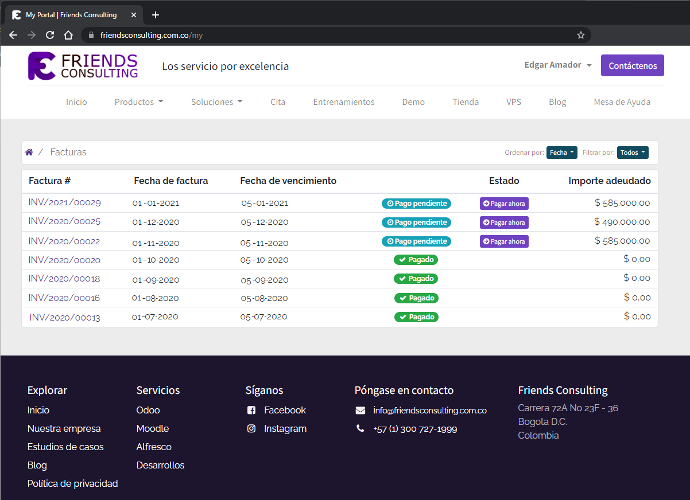This screenshot has height=500, width=690.
Task: Pay invoice INV/2021/00029 with Pagar ahora
Action: 504,203
